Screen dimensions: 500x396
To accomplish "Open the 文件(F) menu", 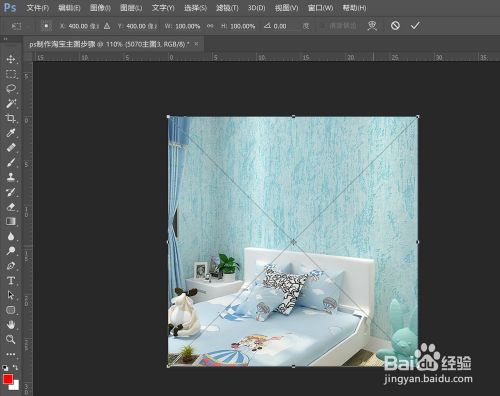I will pos(38,8).
